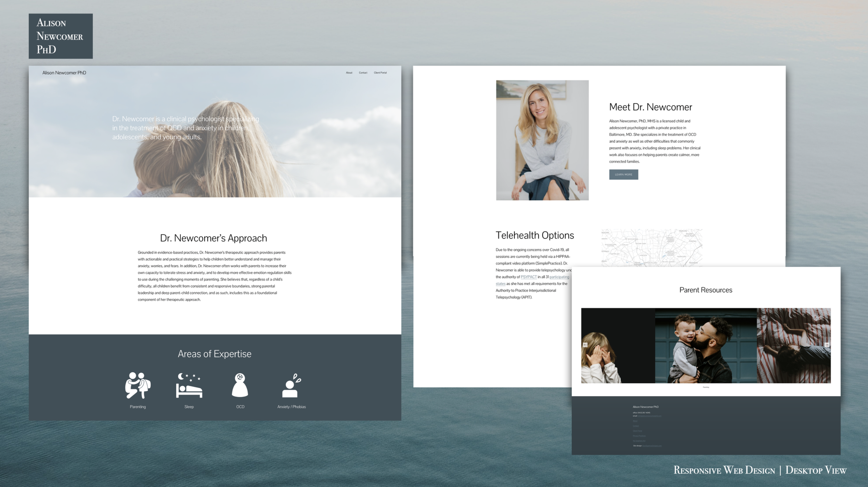Click the Alison Newcomer PhD site title

click(x=64, y=73)
